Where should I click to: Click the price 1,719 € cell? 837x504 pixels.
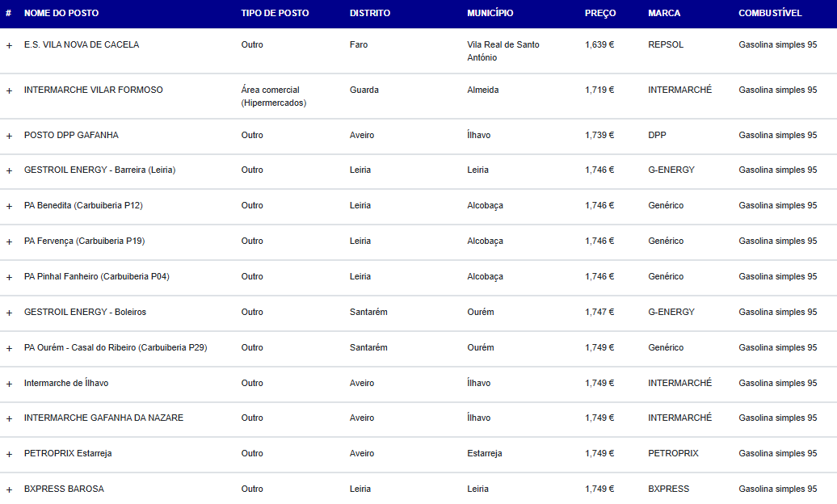pos(599,90)
